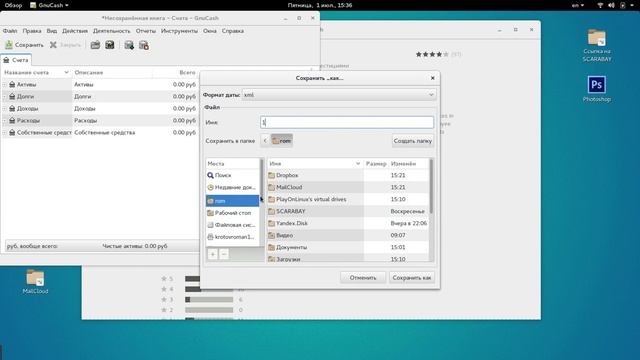Click the Имя filename input field

[x=347, y=122]
